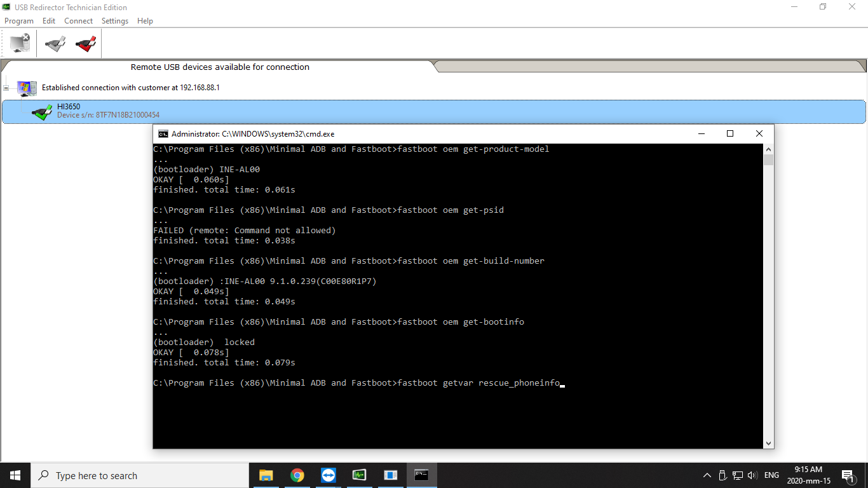
Task: Click the 'FAILED (remote: Command not allowed)' line
Action: click(245, 231)
